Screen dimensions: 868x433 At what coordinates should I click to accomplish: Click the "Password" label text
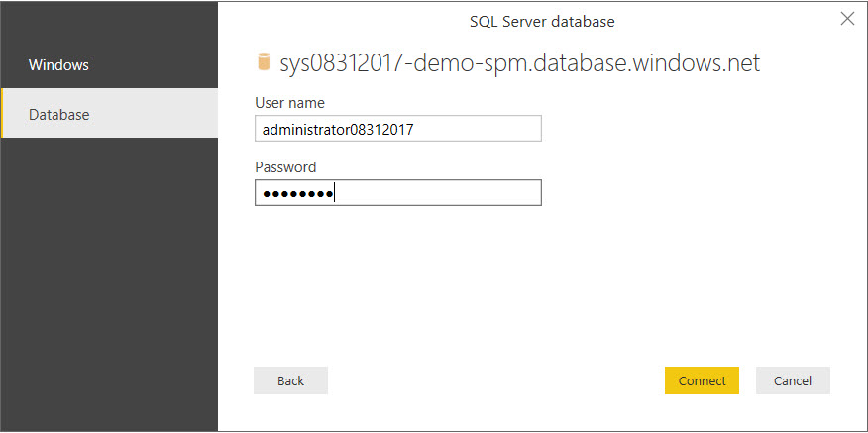[285, 167]
